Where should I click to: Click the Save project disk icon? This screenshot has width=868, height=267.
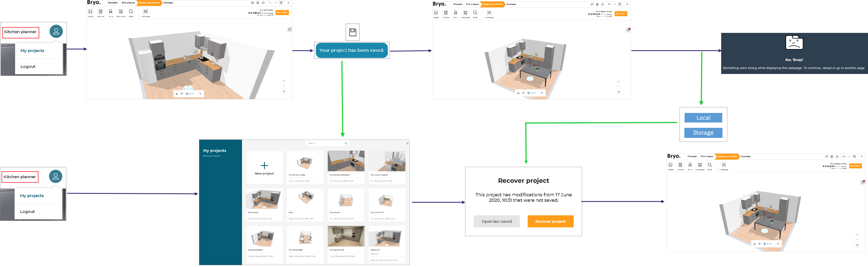(x=281, y=3)
